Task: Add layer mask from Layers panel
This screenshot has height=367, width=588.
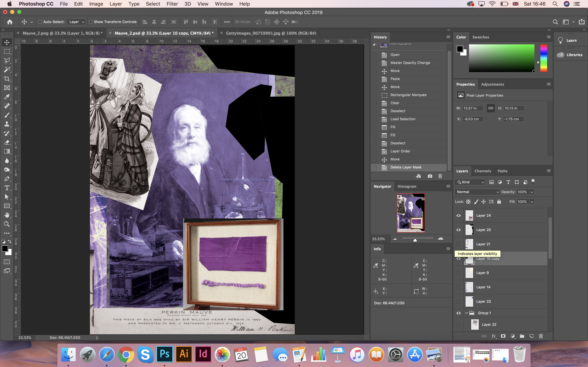Action: pyautogui.click(x=503, y=336)
